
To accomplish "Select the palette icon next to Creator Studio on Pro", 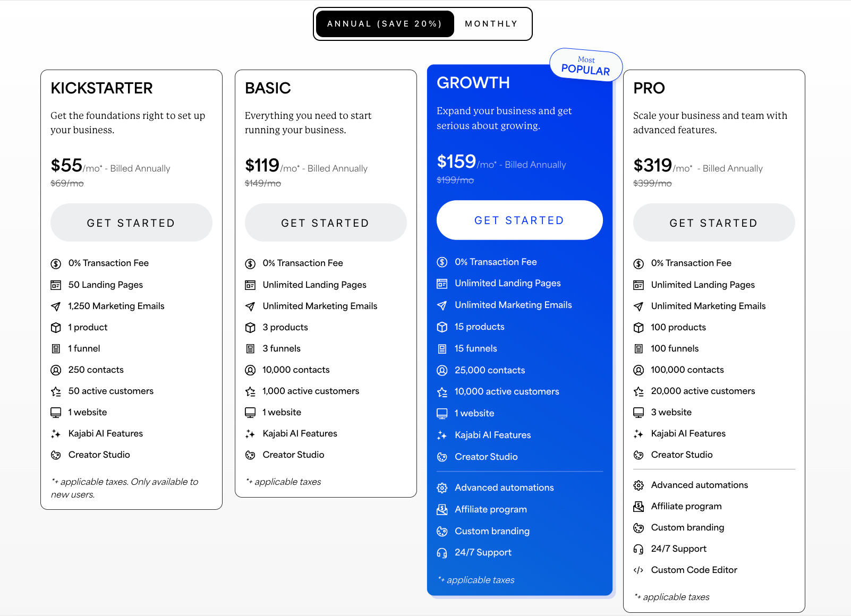I will [638, 455].
